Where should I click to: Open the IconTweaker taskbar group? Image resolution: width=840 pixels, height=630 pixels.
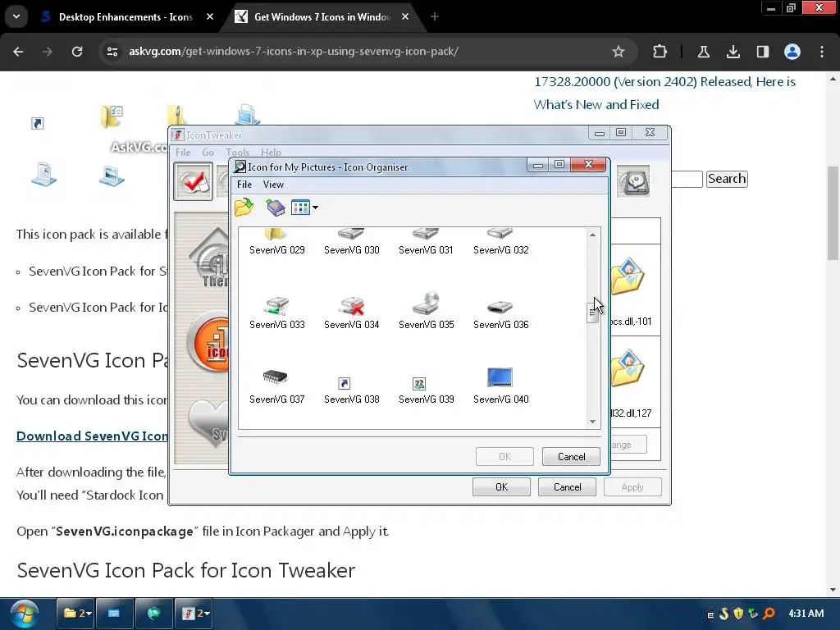(194, 614)
